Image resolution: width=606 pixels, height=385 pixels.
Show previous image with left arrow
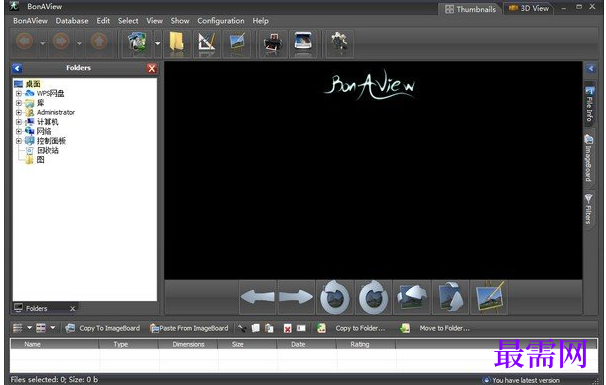[x=257, y=297]
